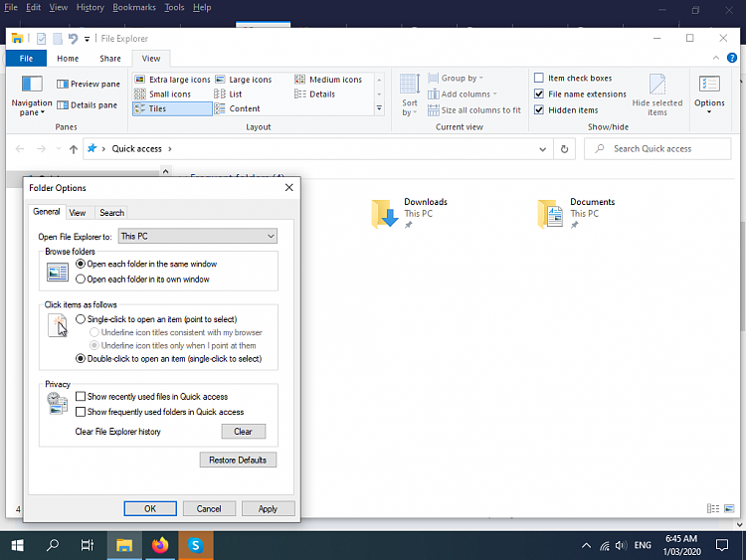Select Single-click to open an item
Image resolution: width=746 pixels, height=560 pixels.
[81, 319]
